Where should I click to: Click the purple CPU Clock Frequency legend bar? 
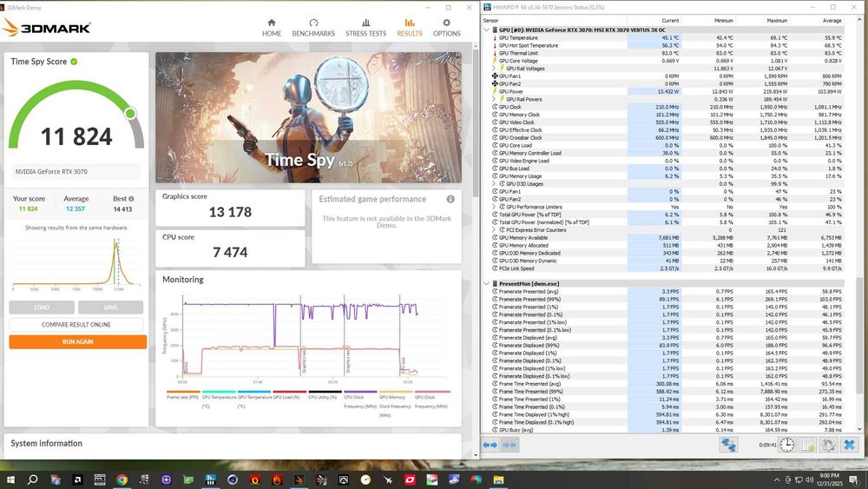tap(360, 392)
